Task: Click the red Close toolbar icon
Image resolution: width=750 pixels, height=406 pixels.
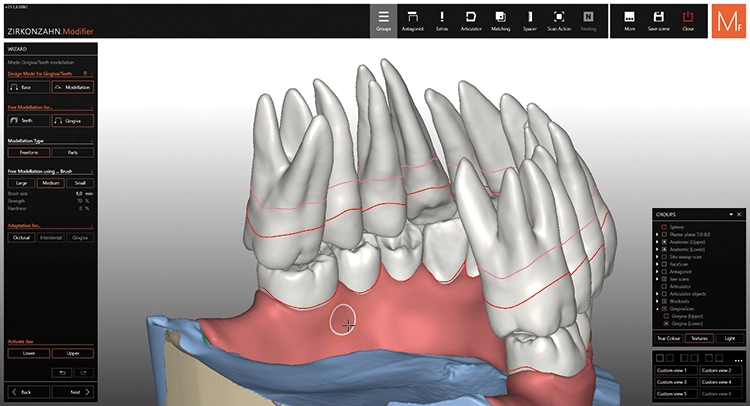Action: pyautogui.click(x=688, y=21)
